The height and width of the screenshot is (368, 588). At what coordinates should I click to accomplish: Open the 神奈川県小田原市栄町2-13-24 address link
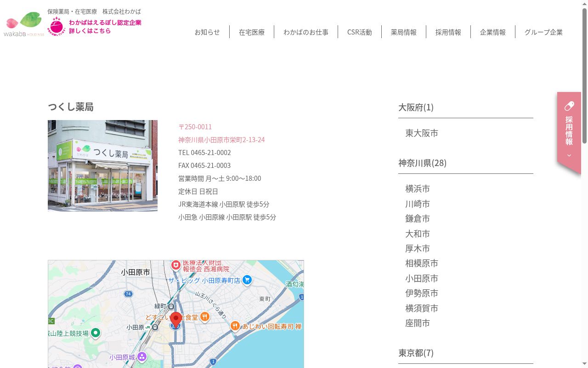[221, 140]
